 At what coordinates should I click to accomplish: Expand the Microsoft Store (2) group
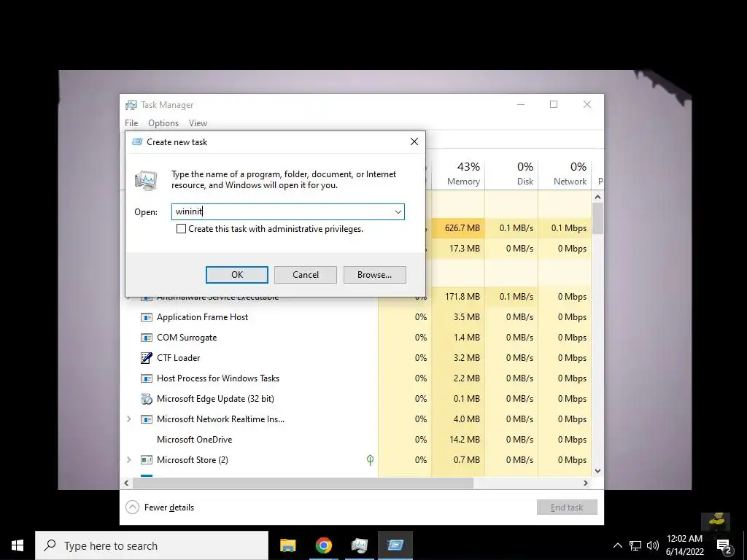tap(128, 460)
